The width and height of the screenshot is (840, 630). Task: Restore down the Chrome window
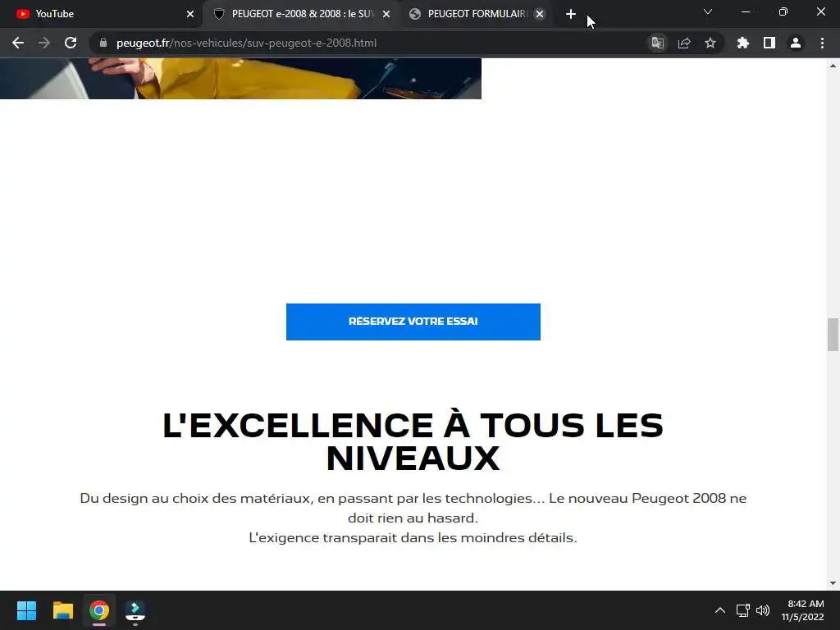783,11
